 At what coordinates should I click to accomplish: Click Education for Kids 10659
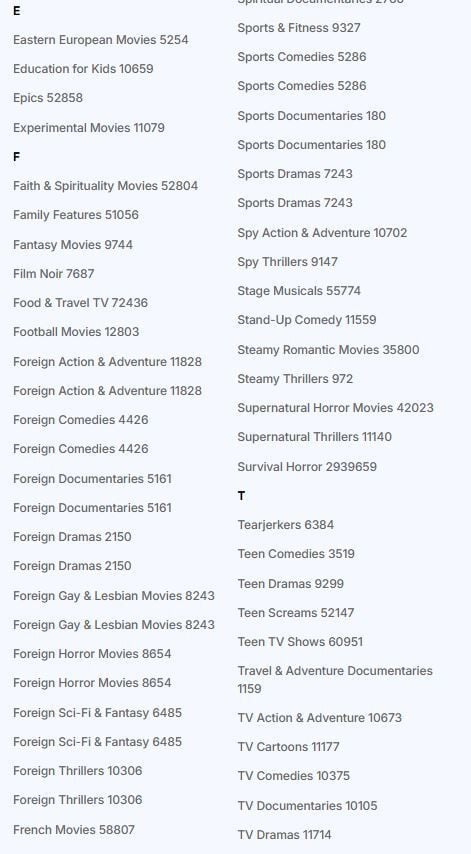coord(83,69)
